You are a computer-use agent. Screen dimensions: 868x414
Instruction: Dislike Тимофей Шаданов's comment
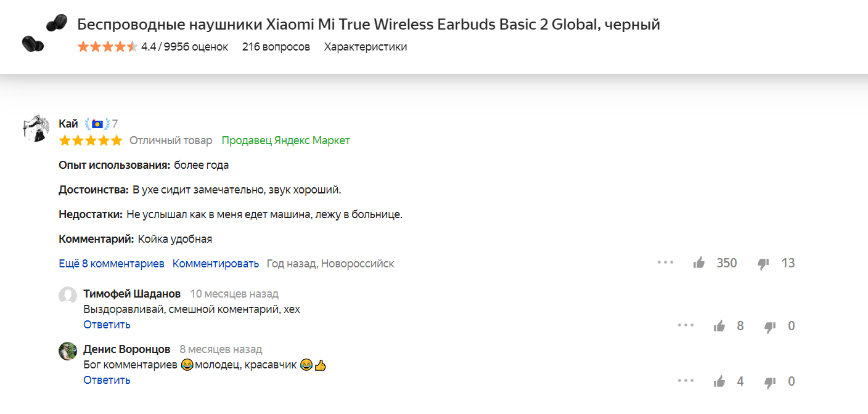click(770, 327)
